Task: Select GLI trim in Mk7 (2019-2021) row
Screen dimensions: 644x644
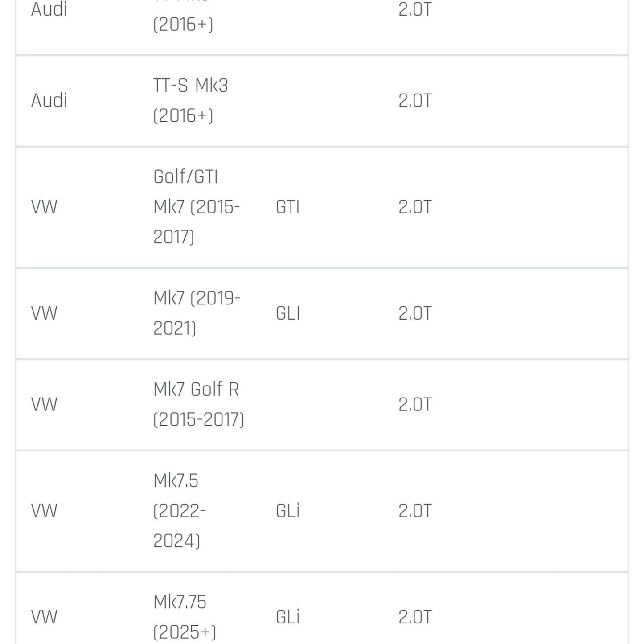Action: pyautogui.click(x=287, y=313)
